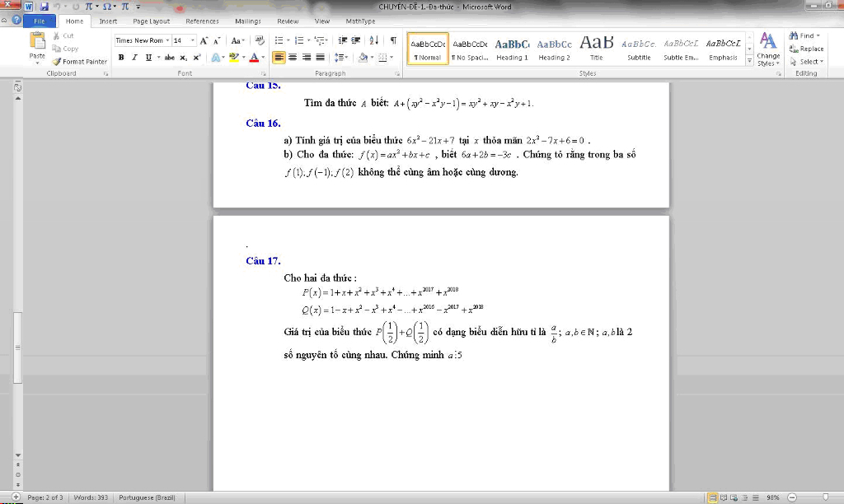Decrease paragraph indent

click(x=342, y=40)
